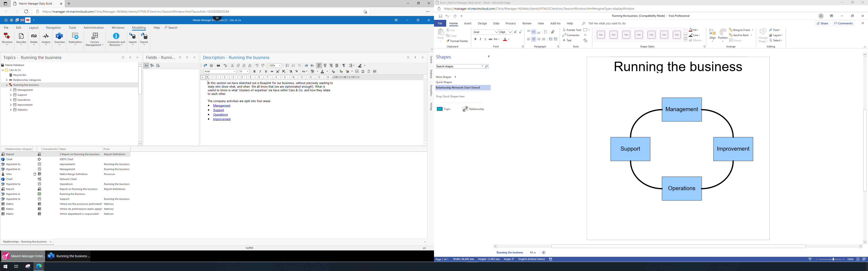This screenshot has width=868, height=271.
Task: Expand Relationship Categories tree node
Action: [7, 80]
